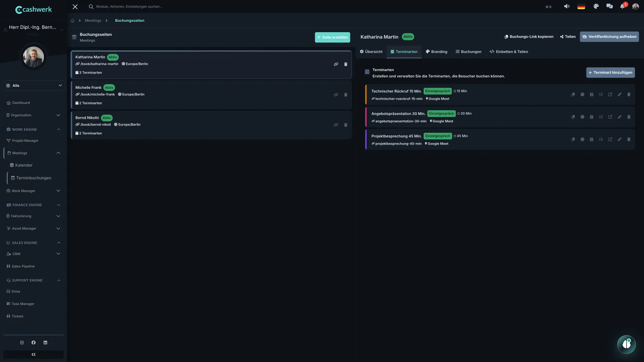Click Terminart hinzufügen button
The width and height of the screenshot is (644, 362).
(x=611, y=73)
